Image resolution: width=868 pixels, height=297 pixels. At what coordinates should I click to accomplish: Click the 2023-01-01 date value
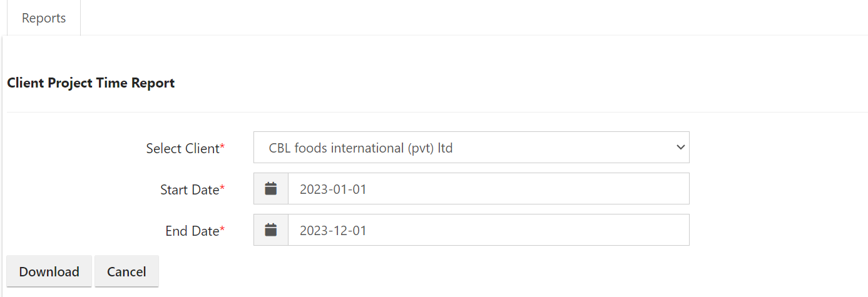pyautogui.click(x=333, y=189)
